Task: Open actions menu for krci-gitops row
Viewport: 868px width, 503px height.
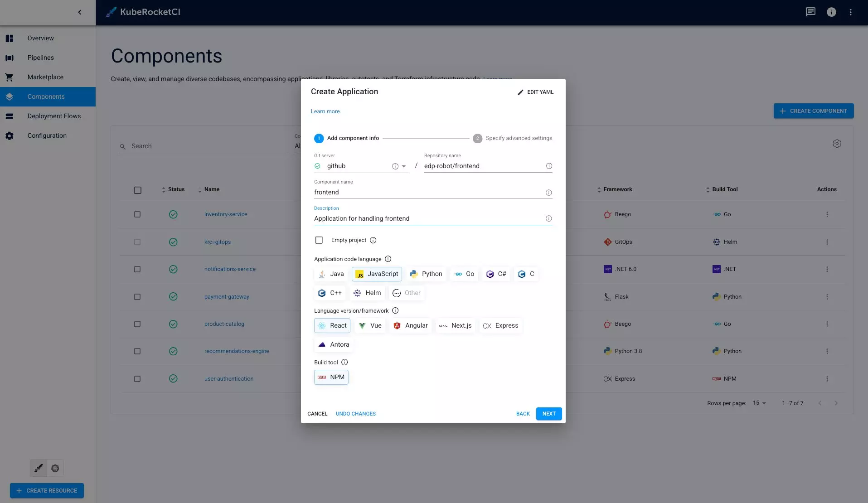Action: pos(827,242)
